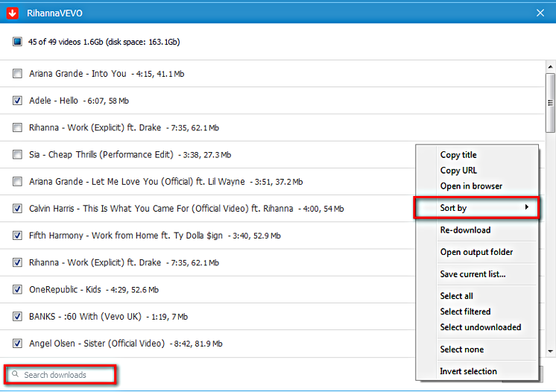Check the unchecked Rihanna - Work (Explicit) row
556x392 pixels.
point(17,127)
